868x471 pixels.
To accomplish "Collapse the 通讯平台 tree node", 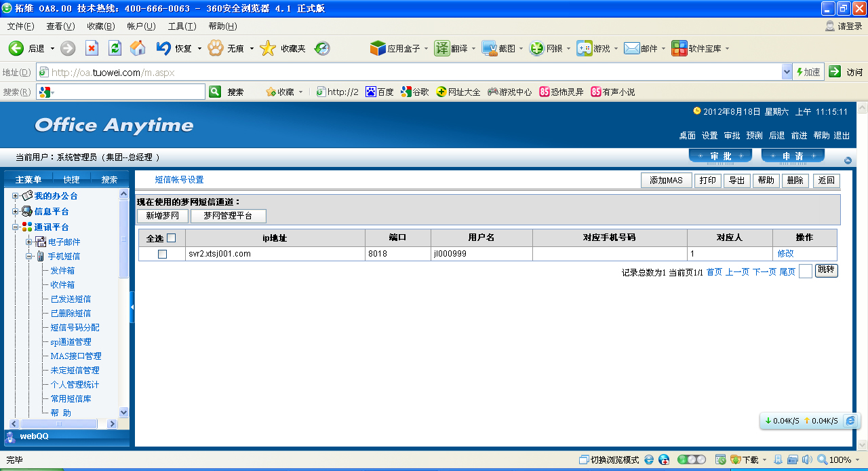I will (15, 227).
